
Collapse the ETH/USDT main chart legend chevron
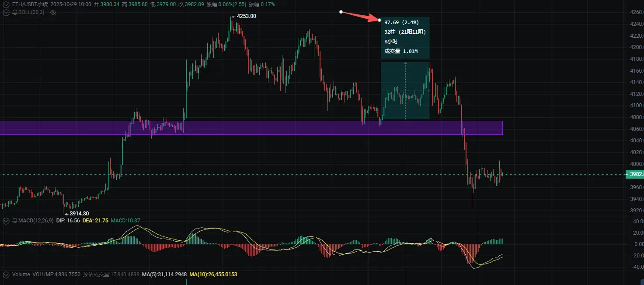coord(6,4)
